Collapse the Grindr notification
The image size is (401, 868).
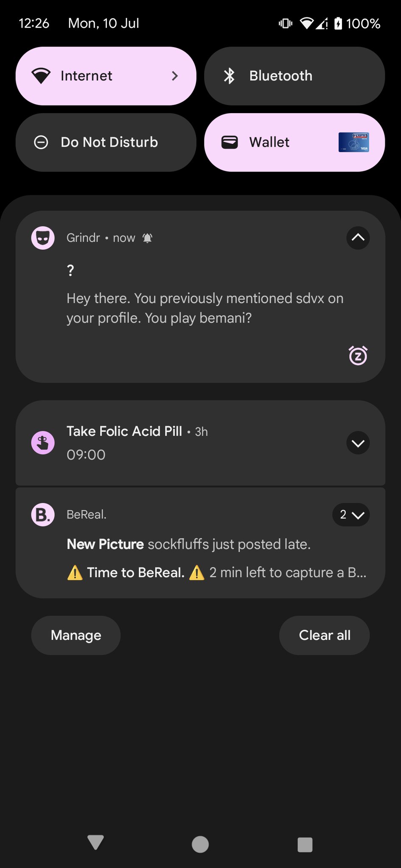pos(358,238)
